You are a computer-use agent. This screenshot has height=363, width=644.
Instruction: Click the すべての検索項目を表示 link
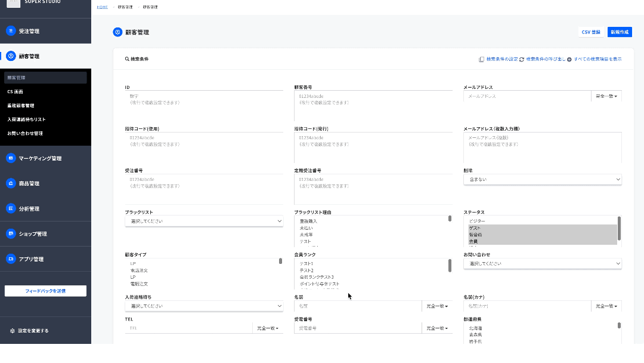pos(597,59)
